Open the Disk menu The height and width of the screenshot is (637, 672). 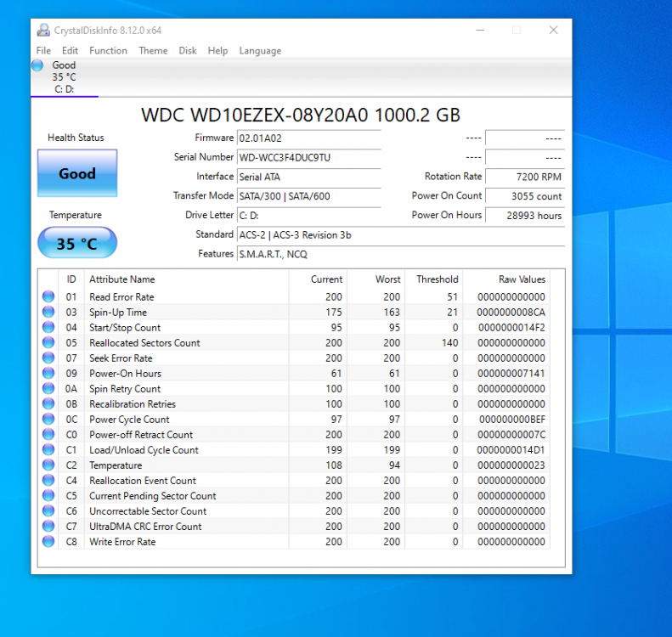(188, 51)
